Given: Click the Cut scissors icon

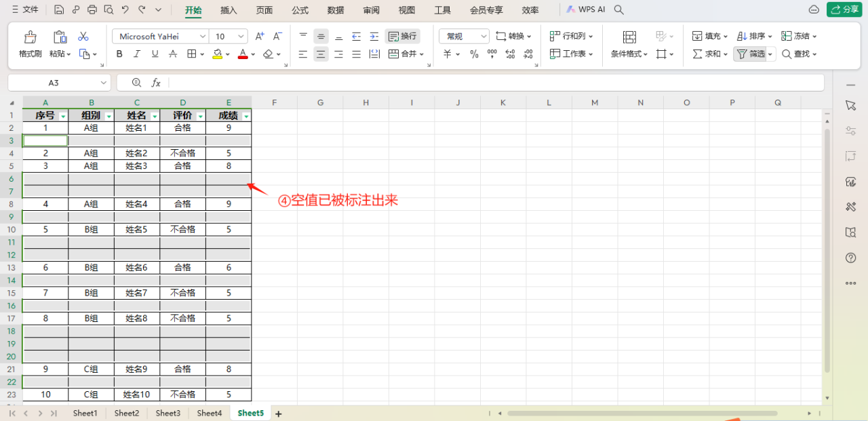Looking at the screenshot, I should 83,36.
